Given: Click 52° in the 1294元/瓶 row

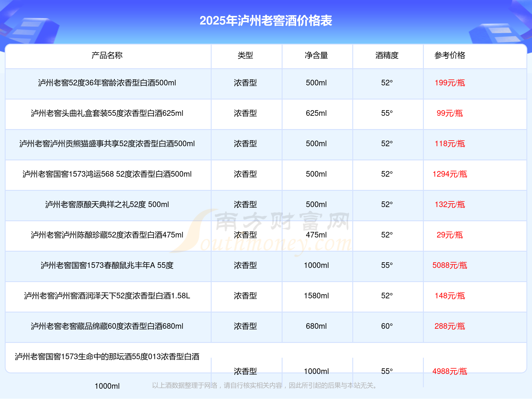Looking at the screenshot, I should [x=387, y=174].
